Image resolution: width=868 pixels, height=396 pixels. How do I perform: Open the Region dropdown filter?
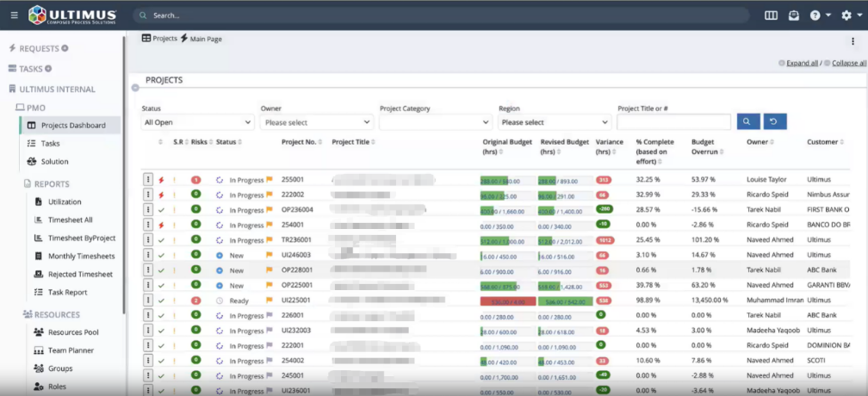(555, 122)
